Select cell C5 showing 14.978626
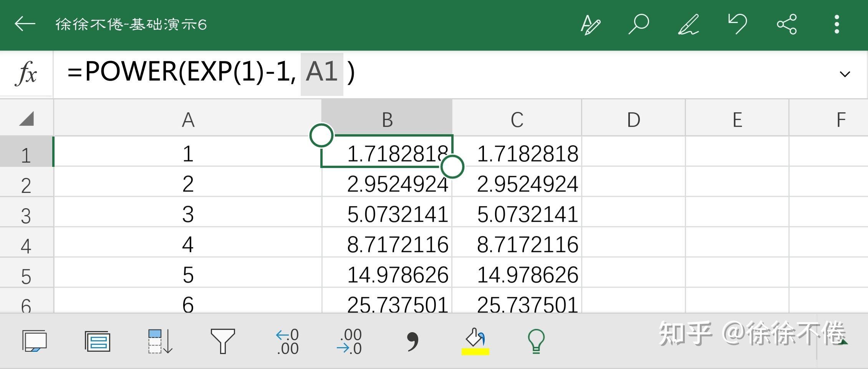 517,273
